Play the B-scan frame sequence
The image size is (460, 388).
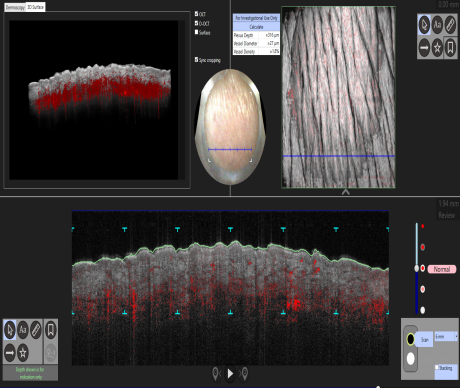click(x=230, y=374)
